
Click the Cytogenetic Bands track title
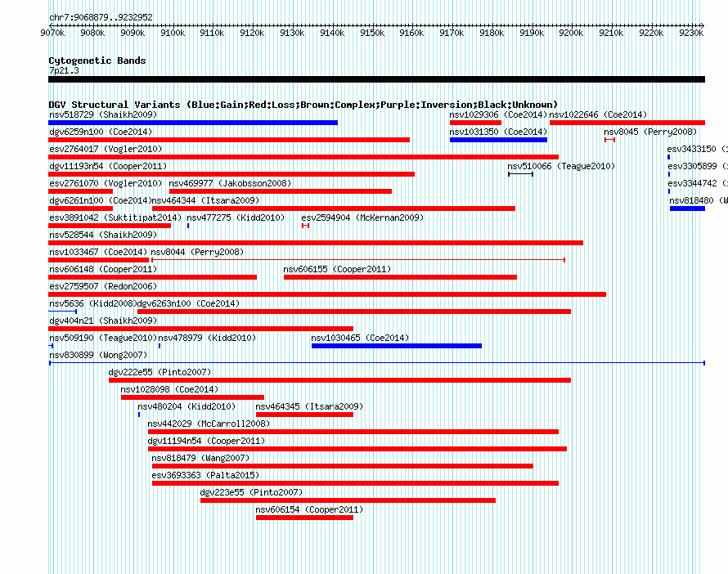coord(97,61)
